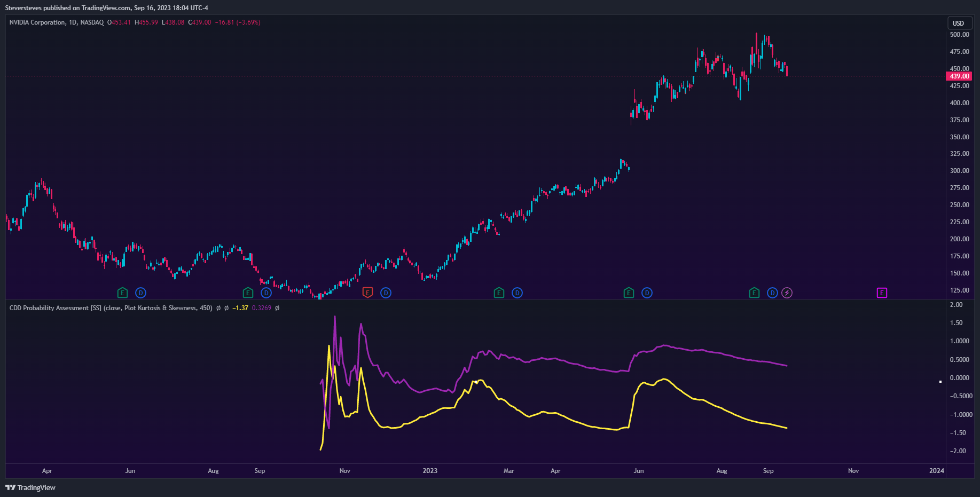Click the 125.00 price axis label
980x497 pixels.
pyautogui.click(x=959, y=290)
